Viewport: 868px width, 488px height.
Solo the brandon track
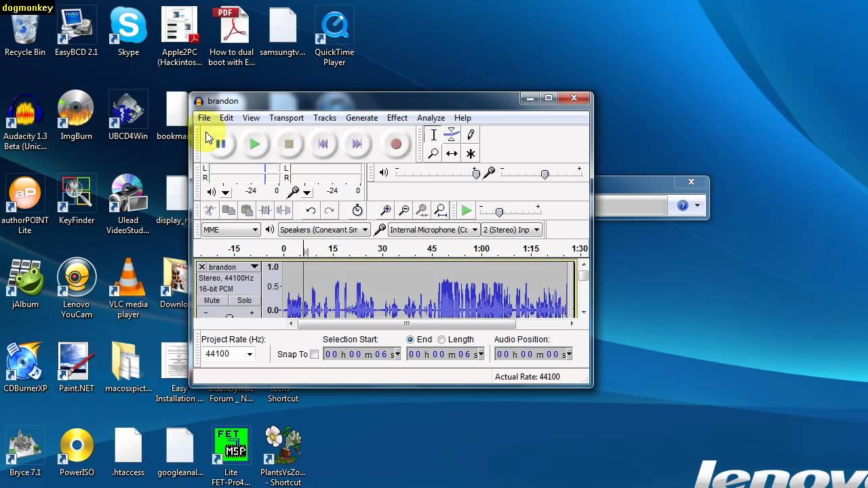coord(244,300)
